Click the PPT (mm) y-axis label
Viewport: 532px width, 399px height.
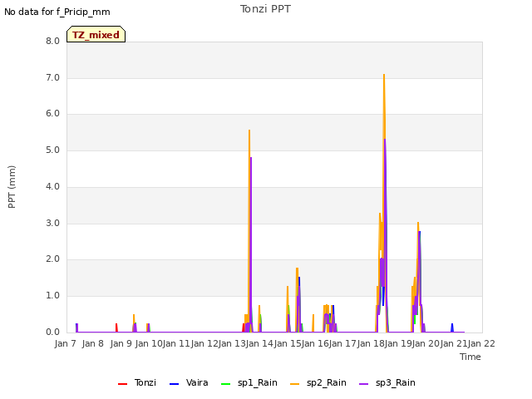12,187
